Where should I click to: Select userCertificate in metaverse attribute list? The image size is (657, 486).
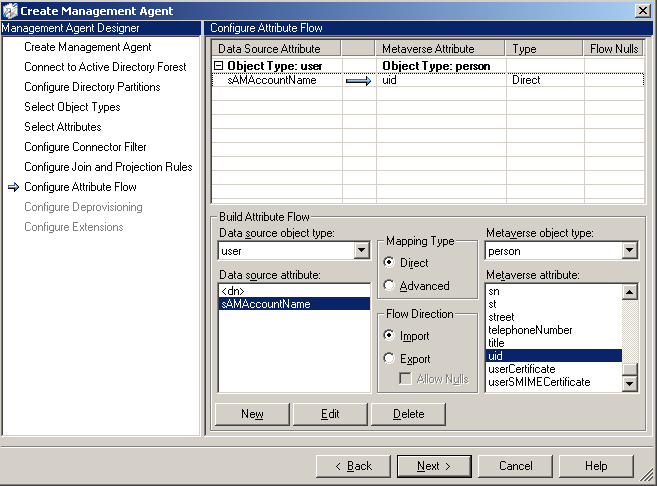(x=554, y=369)
